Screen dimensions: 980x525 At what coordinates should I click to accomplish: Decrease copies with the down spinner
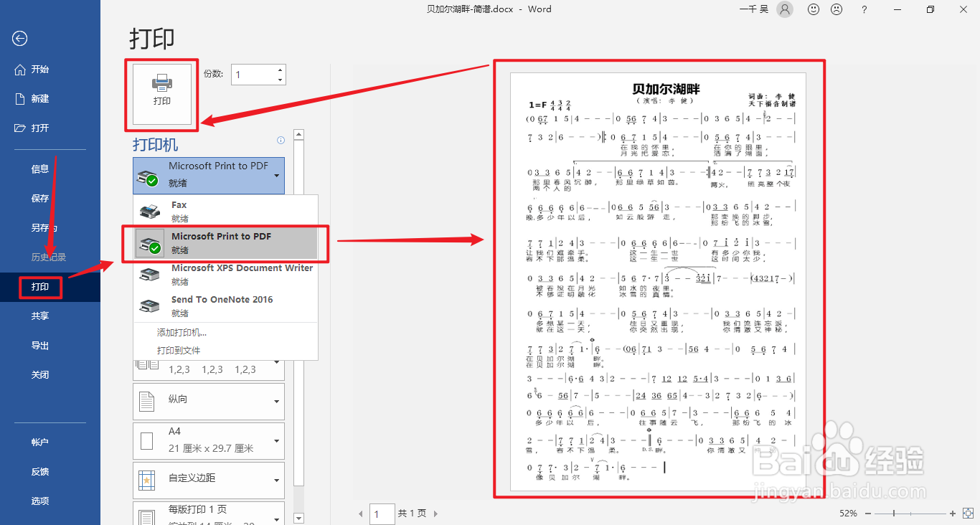281,80
